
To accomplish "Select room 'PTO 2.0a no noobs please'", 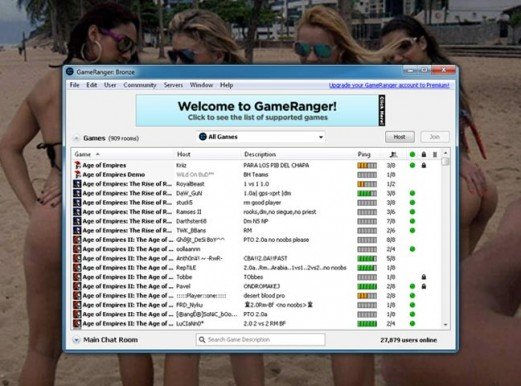I will [257, 240].
